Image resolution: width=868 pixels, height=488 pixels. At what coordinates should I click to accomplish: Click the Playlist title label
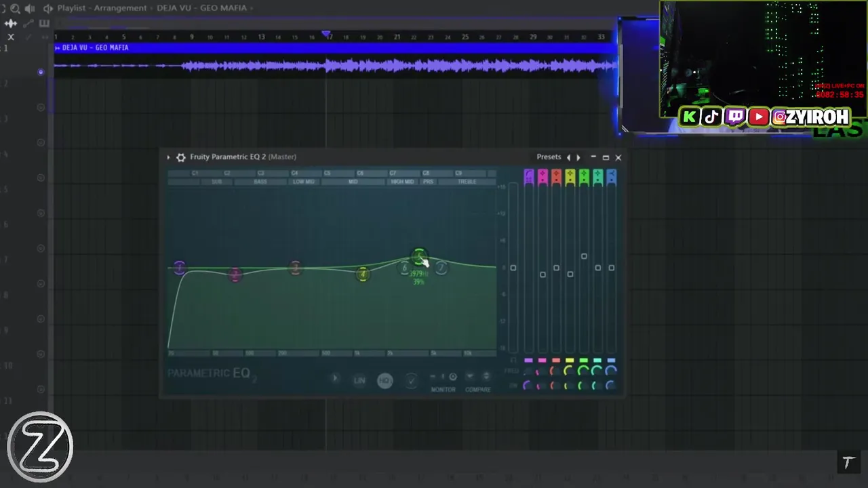(73, 8)
